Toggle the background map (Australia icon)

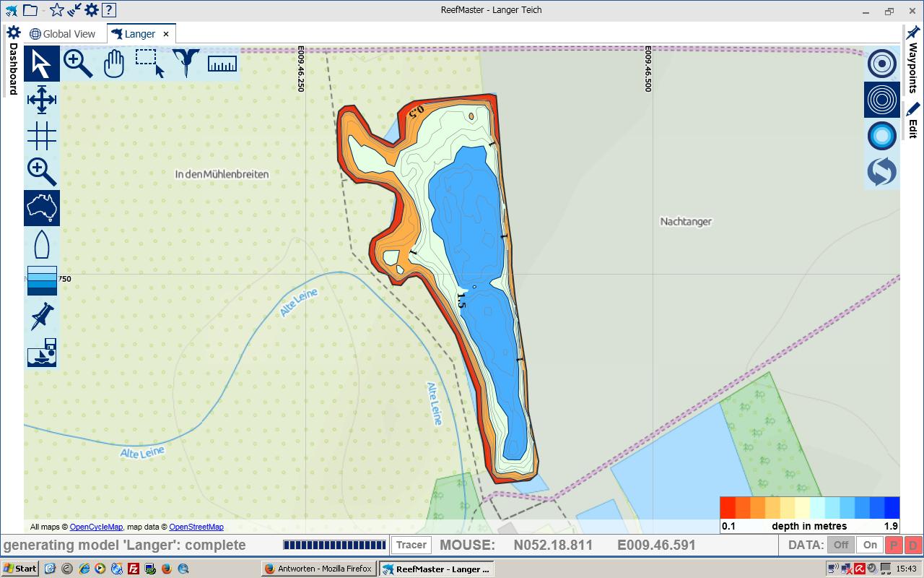42,208
